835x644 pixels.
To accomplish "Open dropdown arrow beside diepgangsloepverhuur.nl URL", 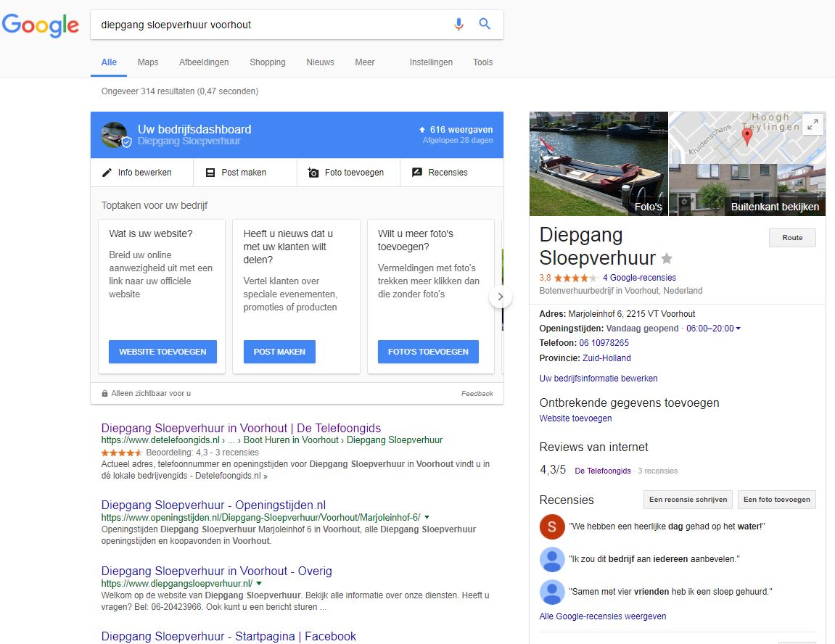I will tap(259, 583).
